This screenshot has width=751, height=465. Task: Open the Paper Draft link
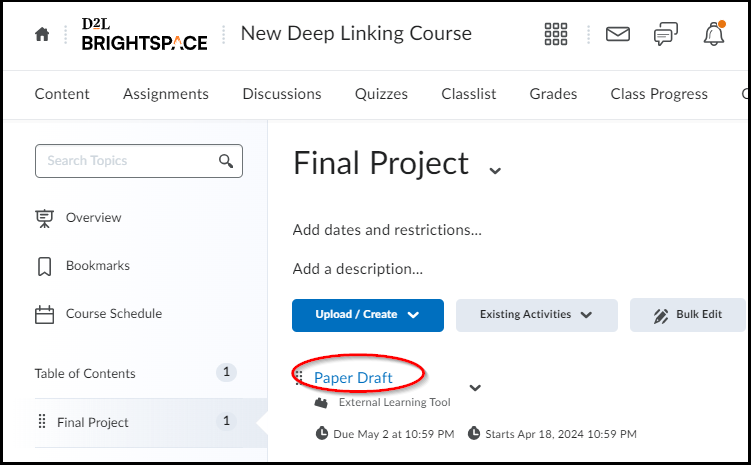(x=353, y=378)
